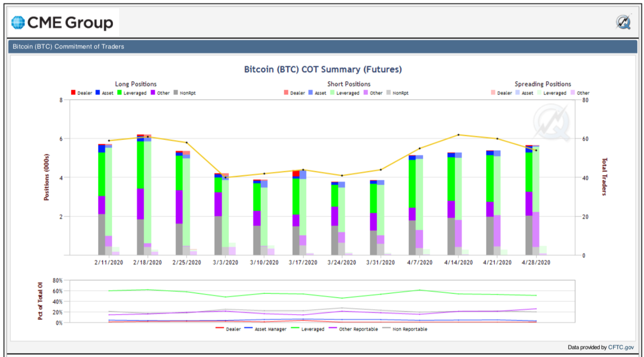The width and height of the screenshot is (644, 357).
Task: Click the QuikStrike icon in header
Action: click(x=623, y=22)
